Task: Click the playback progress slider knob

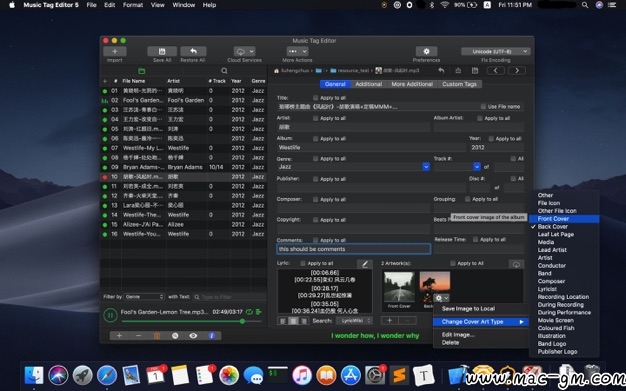Action: [242, 321]
